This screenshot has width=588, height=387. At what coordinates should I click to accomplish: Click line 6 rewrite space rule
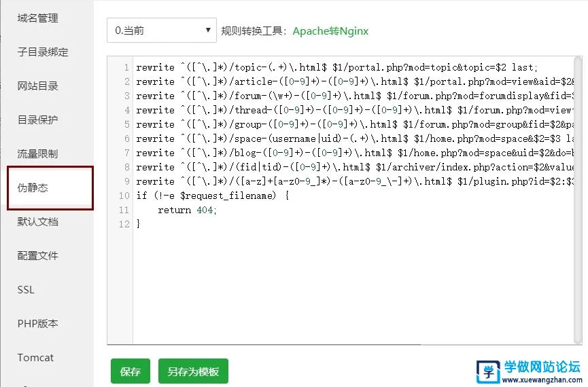click(x=354, y=139)
